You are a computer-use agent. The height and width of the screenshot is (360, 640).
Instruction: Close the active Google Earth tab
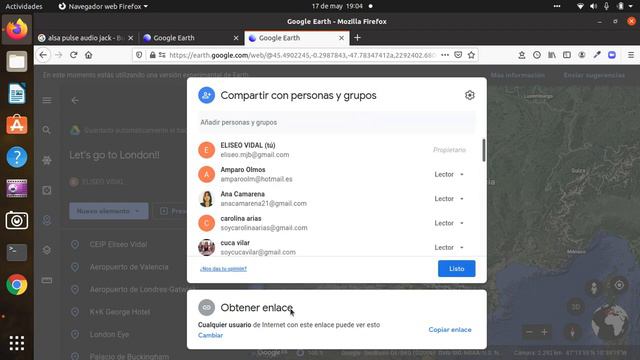point(342,38)
